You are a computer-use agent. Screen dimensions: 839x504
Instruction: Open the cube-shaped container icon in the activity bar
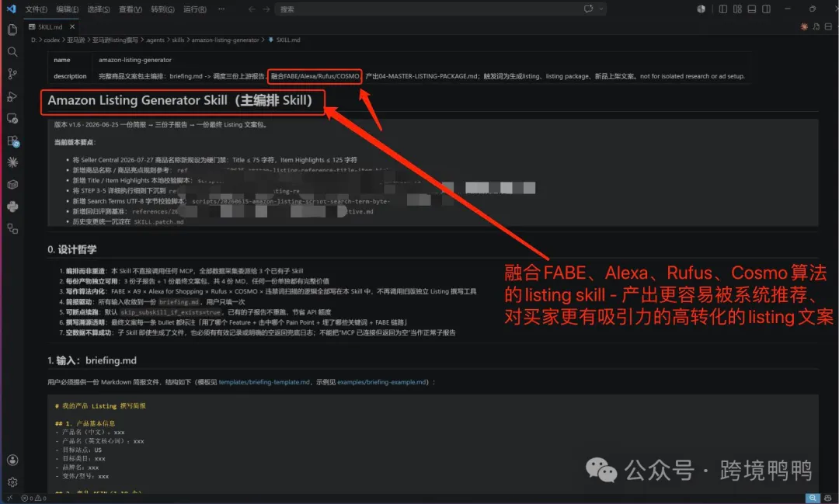coord(12,185)
